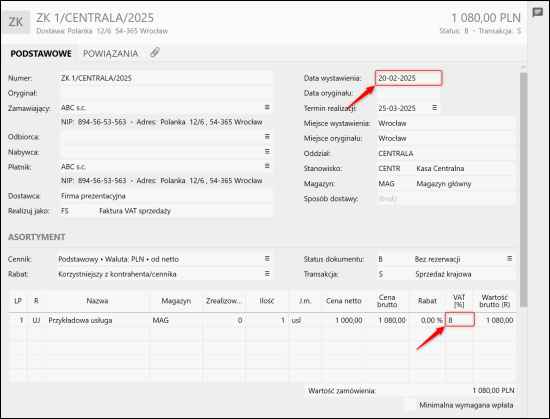This screenshot has height=419, width=550.
Task: Open the Odbiorca selection list icon
Action: point(267,136)
